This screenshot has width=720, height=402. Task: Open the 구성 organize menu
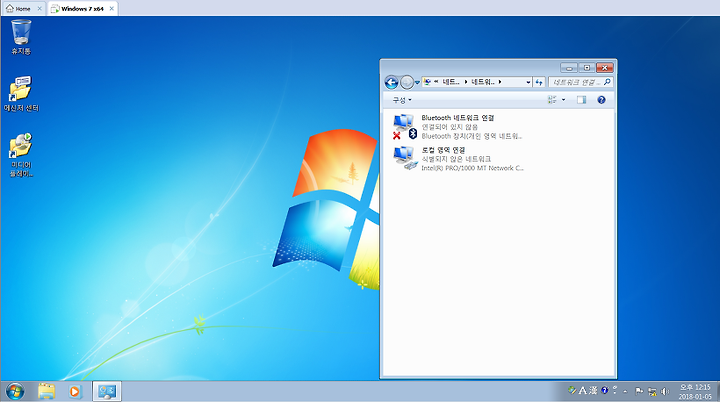pos(402,100)
